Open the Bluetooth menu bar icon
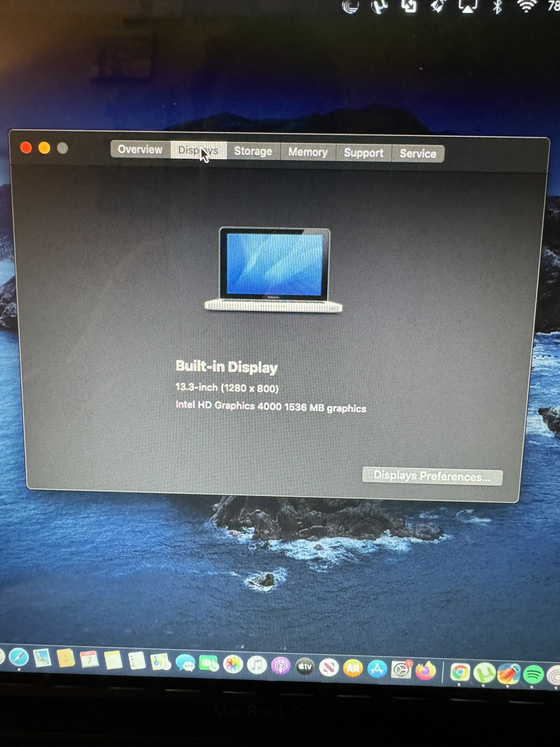The height and width of the screenshot is (747, 560). click(x=498, y=6)
